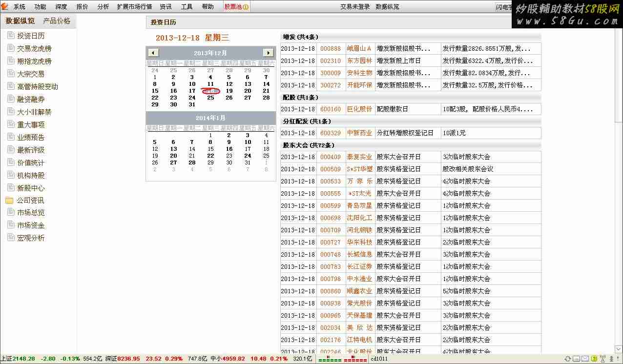Viewport: 623px width, 364px height.
Task: Click 交易未登录 to log in
Action: click(355, 7)
